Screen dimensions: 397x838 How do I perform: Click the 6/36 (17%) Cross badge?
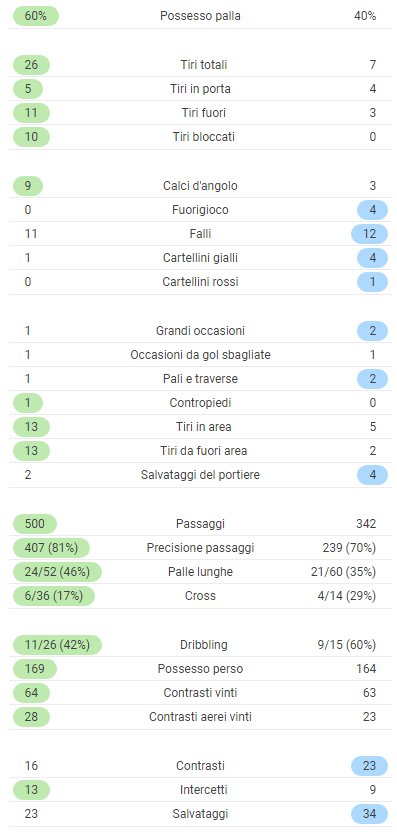point(53,596)
